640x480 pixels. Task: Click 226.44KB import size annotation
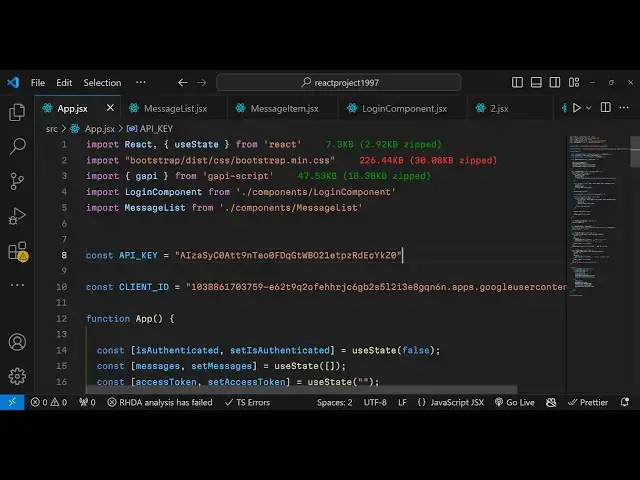click(x=428, y=160)
